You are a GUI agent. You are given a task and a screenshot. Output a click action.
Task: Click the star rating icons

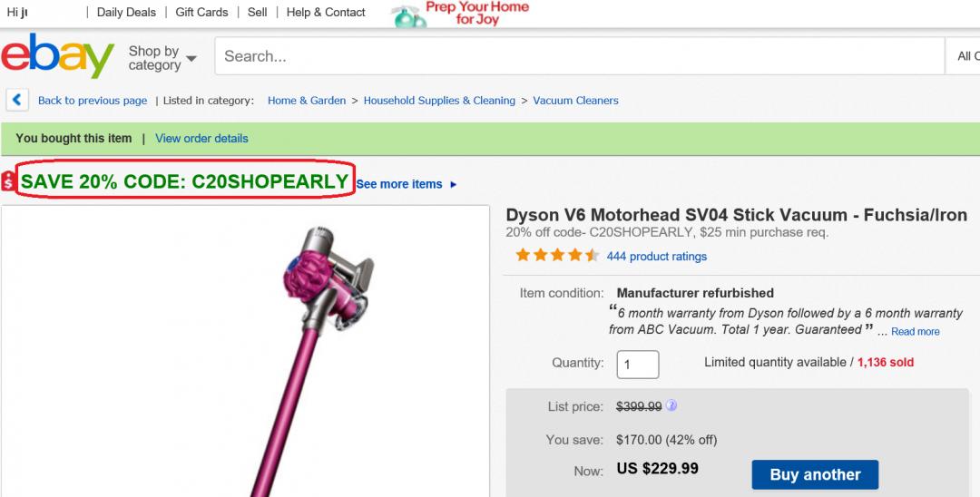pyautogui.click(x=557, y=256)
